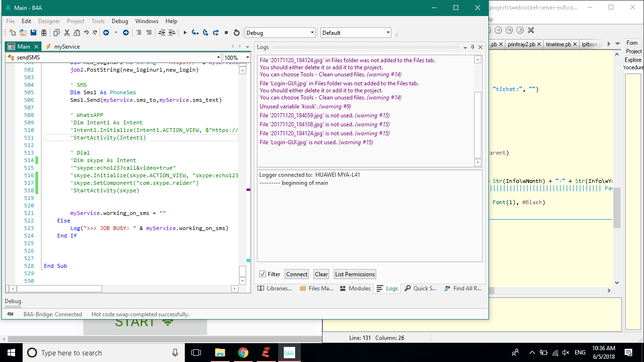
Task: Open the Debug build configuration dropdown
Action: [x=312, y=33]
